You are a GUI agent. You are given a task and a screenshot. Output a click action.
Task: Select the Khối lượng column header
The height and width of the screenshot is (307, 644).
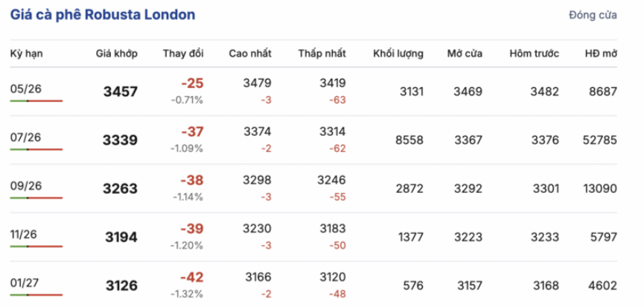coord(398,54)
